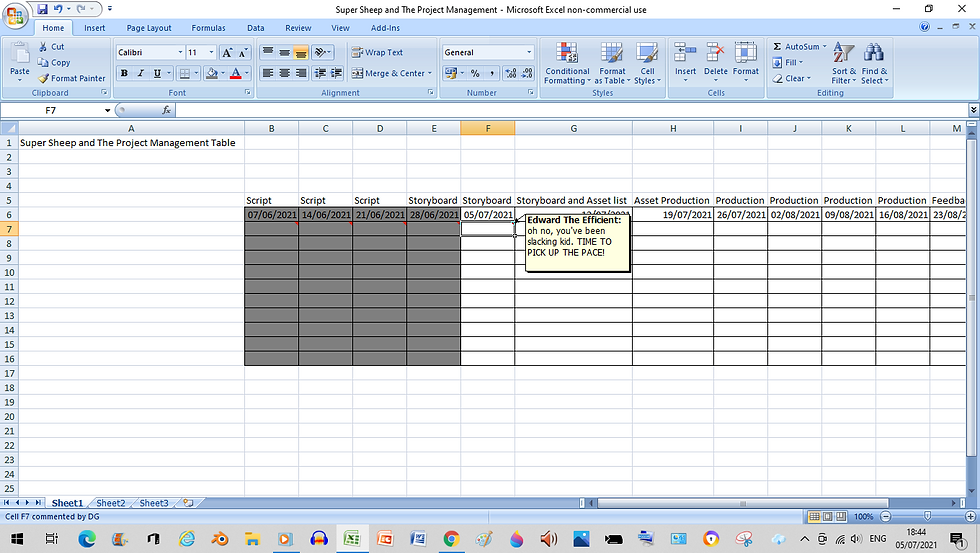The image size is (980, 553).
Task: Toggle bold formatting
Action: click(124, 73)
